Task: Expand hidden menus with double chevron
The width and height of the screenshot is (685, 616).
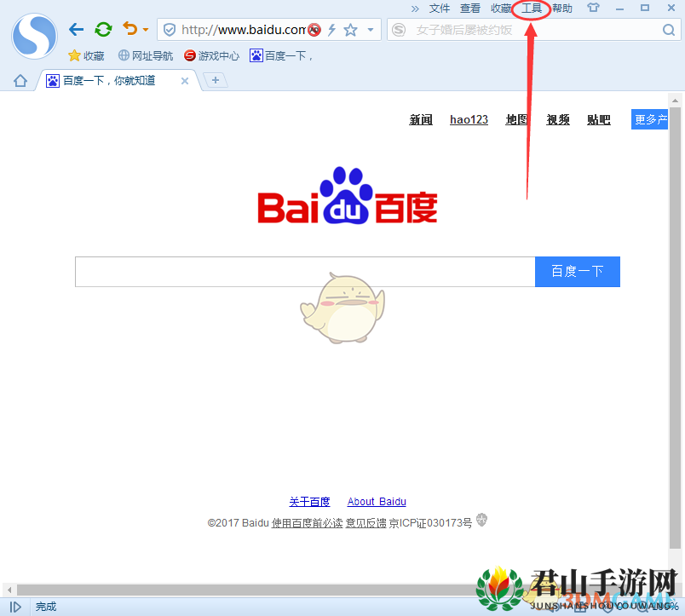Action: coord(415,9)
